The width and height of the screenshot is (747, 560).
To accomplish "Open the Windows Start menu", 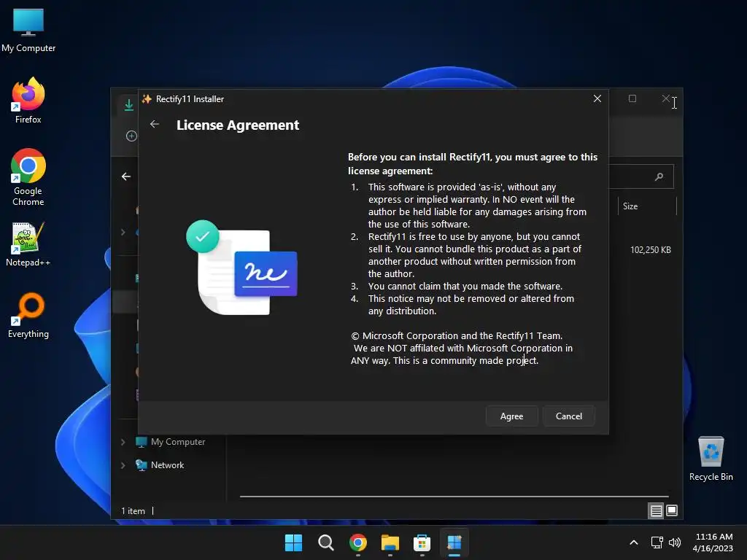I will (293, 542).
